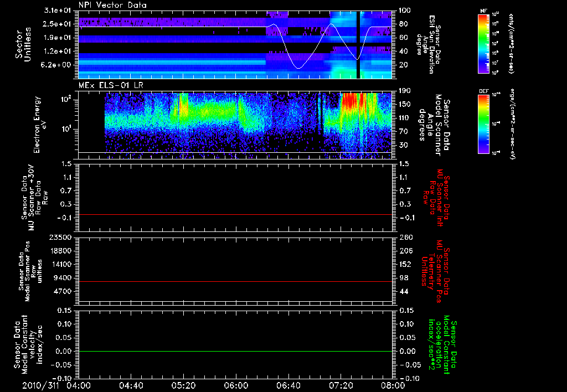Click the black data gap in NPI panel
This screenshot has width=567, height=392.
pyautogui.click(x=358, y=44)
